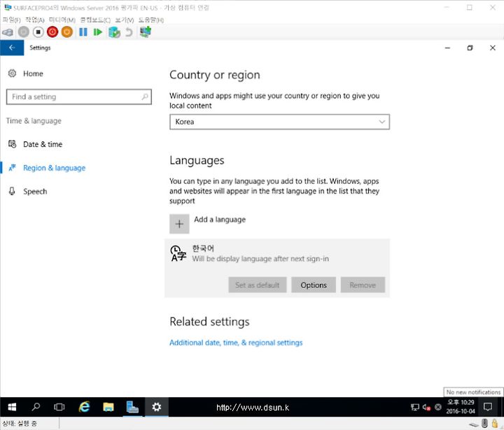Screen dimensions: 504x430
Task: Open the 미디어(M) menu
Action: [62, 20]
